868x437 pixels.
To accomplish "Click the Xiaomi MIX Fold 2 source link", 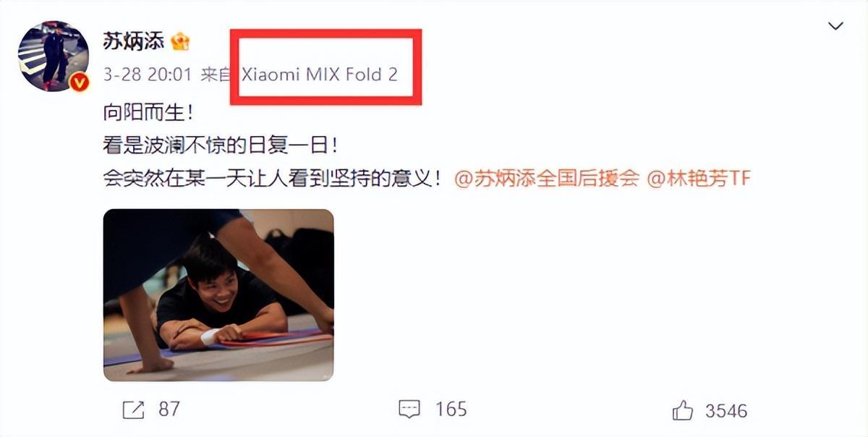I will (320, 75).
